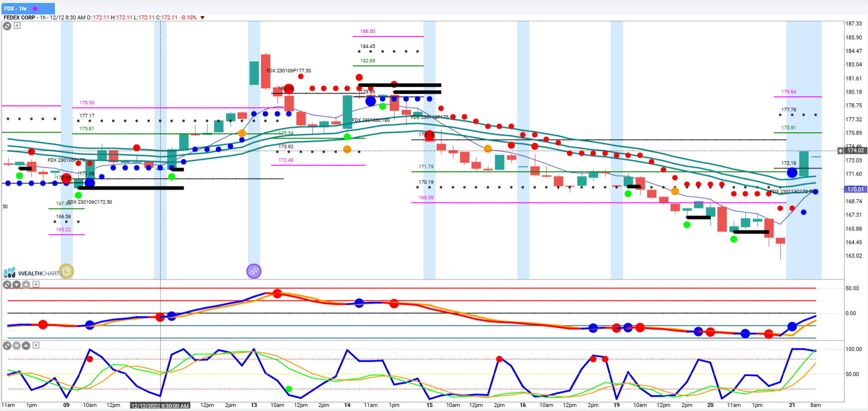Viewport: 868px width, 411px height.
Task: Click the 171.79 green level label
Action: pyautogui.click(x=426, y=167)
